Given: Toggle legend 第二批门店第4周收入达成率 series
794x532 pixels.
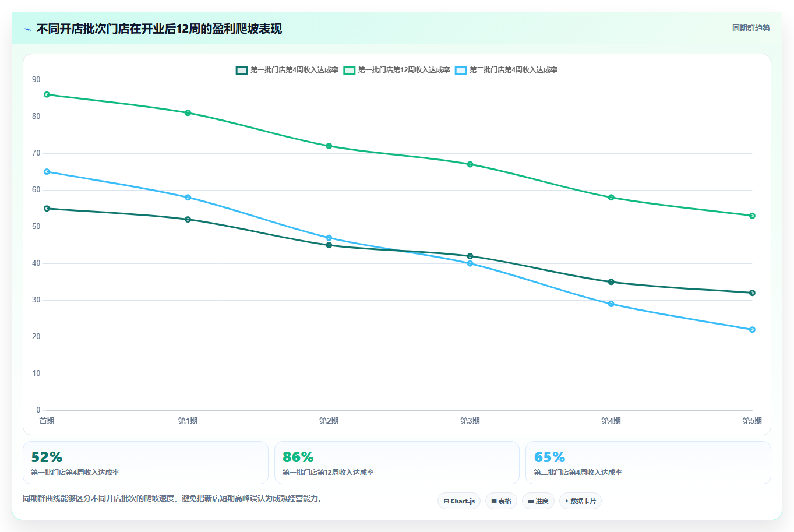Looking at the screenshot, I should click(x=506, y=70).
